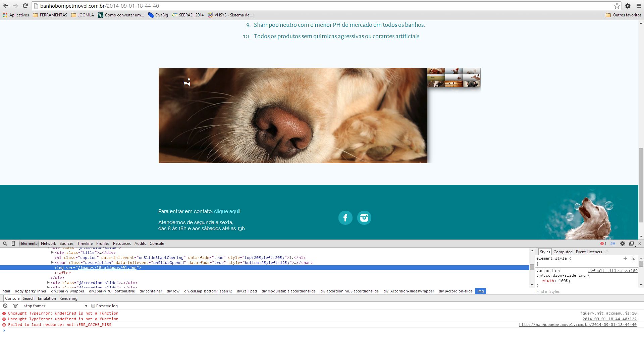Image resolution: width=644 pixels, height=340 pixels.
Task: Follow the 'clique aqui' contact link
Action: tap(226, 211)
